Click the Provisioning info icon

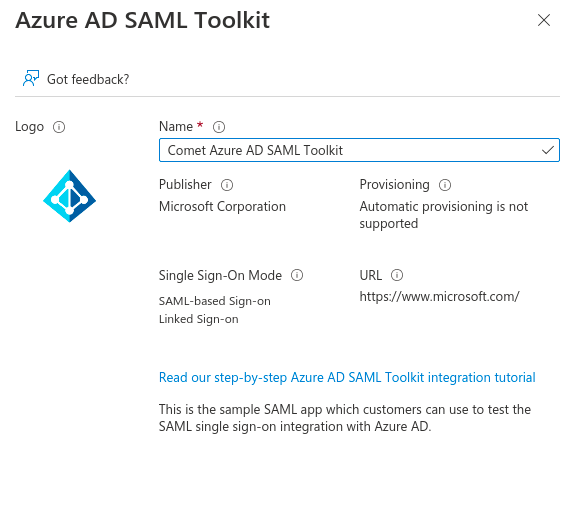click(445, 185)
